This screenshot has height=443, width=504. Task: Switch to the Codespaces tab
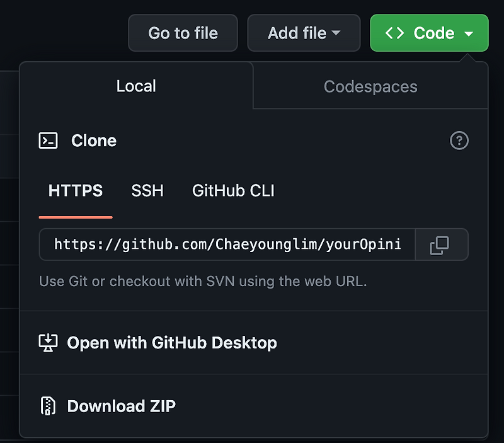click(x=370, y=86)
